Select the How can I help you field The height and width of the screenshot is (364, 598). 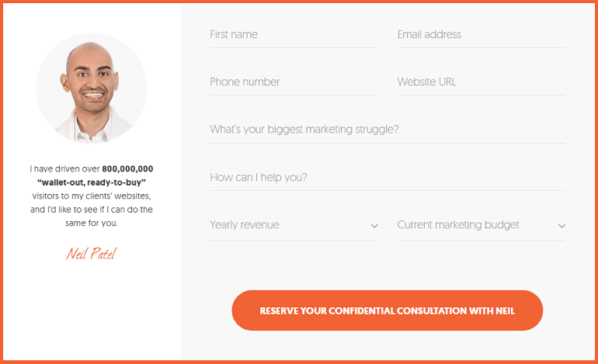tap(388, 177)
